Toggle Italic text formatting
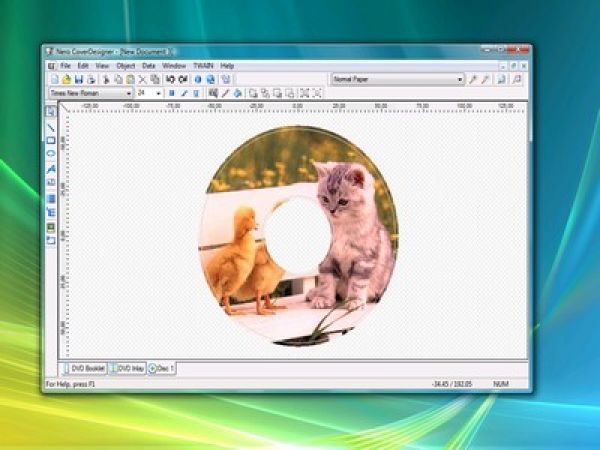The width and height of the screenshot is (600, 450). click(x=184, y=93)
